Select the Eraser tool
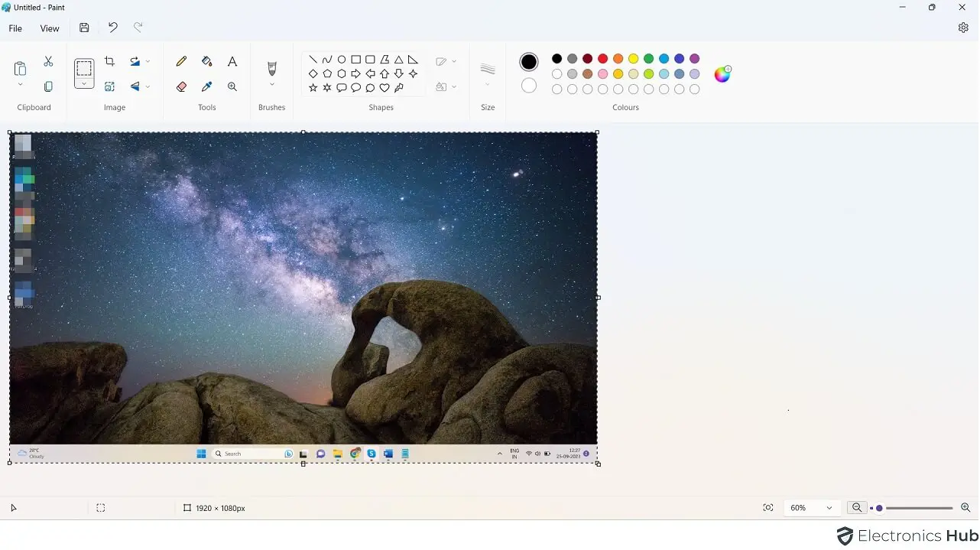This screenshot has width=980, height=550. tap(181, 86)
